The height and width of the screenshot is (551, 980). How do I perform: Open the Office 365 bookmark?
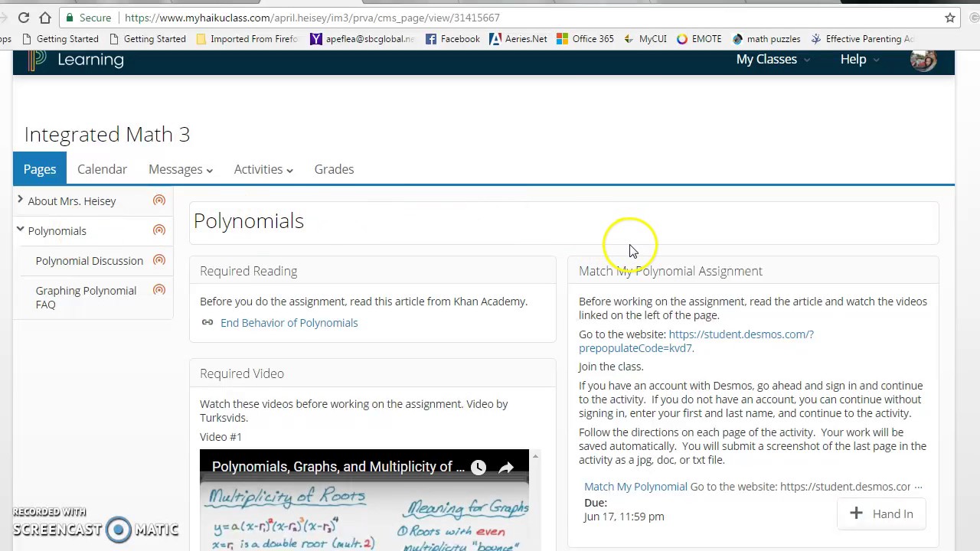click(585, 39)
